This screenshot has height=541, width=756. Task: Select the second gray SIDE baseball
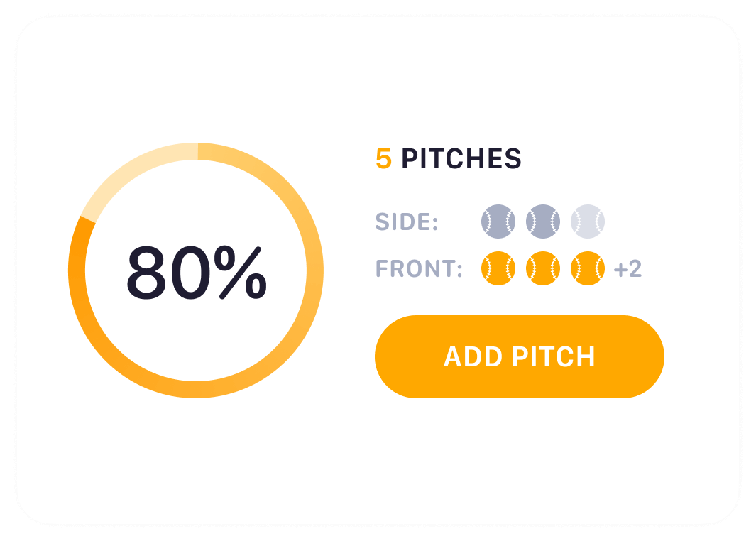(543, 222)
